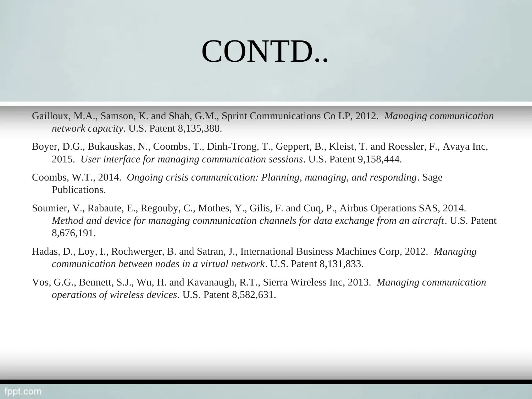This screenshot has width=532, height=399.
Task: Click the Coombs, W.T., 2014 reference
Action: [x=237, y=183]
